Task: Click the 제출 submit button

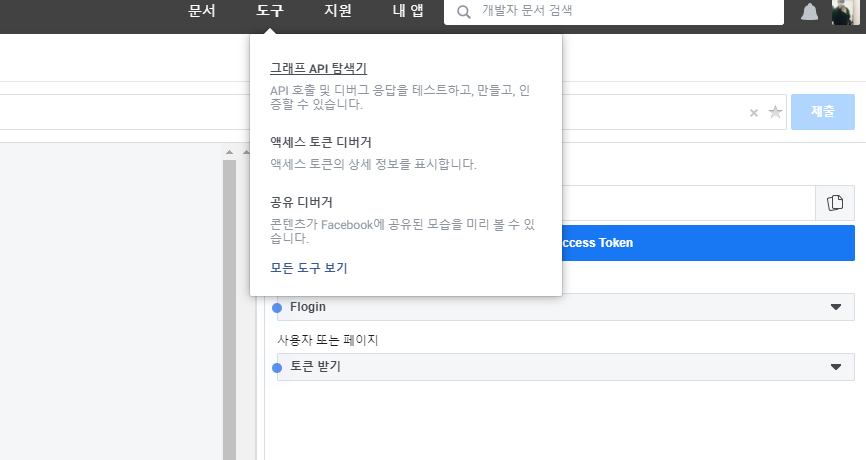Action: [x=822, y=112]
